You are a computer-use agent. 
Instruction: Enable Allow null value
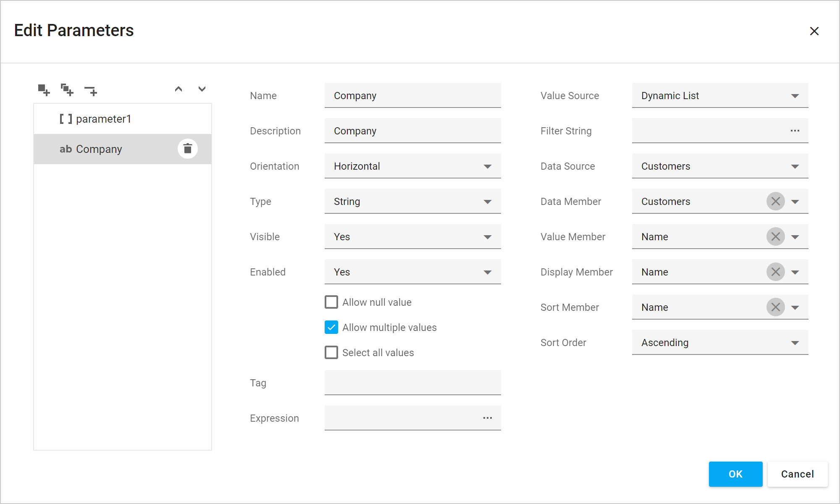point(331,302)
